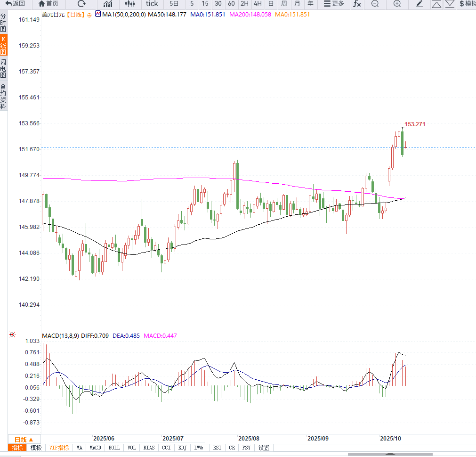Open the VIP指标 tab
Viewport: 476px width, 457px height.
(59, 448)
